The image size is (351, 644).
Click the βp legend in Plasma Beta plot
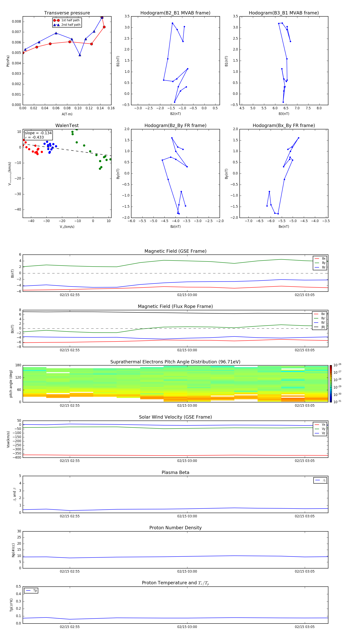pyautogui.click(x=320, y=480)
